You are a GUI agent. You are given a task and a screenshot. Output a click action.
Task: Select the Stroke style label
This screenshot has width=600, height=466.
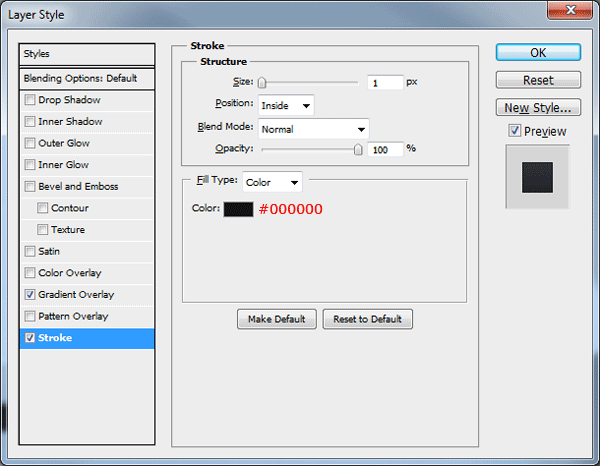(x=55, y=338)
